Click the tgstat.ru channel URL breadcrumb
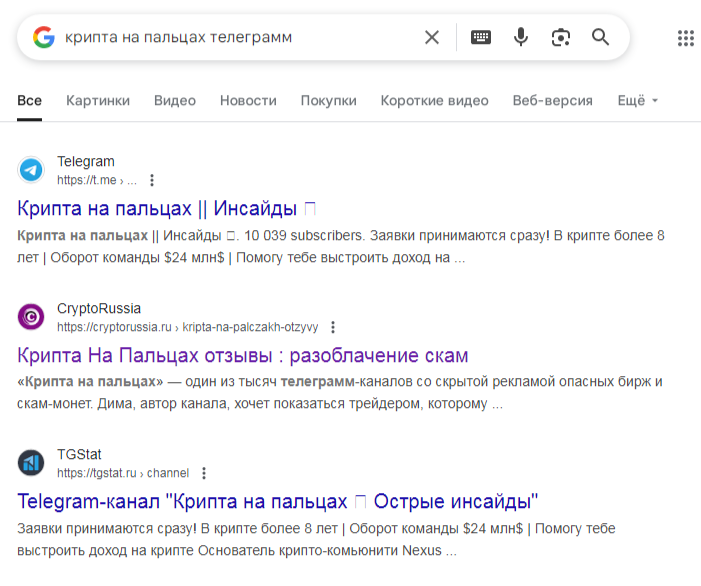The image size is (701, 586). (123, 473)
